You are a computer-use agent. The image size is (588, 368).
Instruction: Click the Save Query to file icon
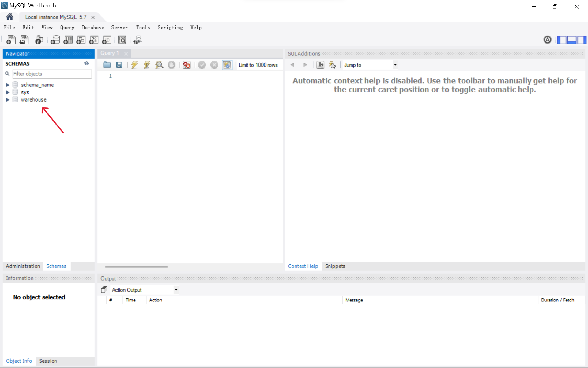119,65
